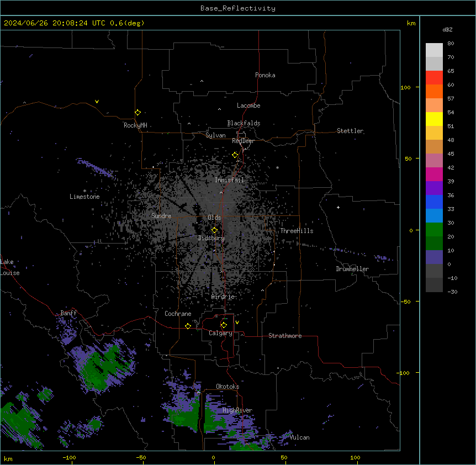Viewport: 476px width, 465px height.
Task: Click the Didsbury town label
Action: pyautogui.click(x=211, y=238)
